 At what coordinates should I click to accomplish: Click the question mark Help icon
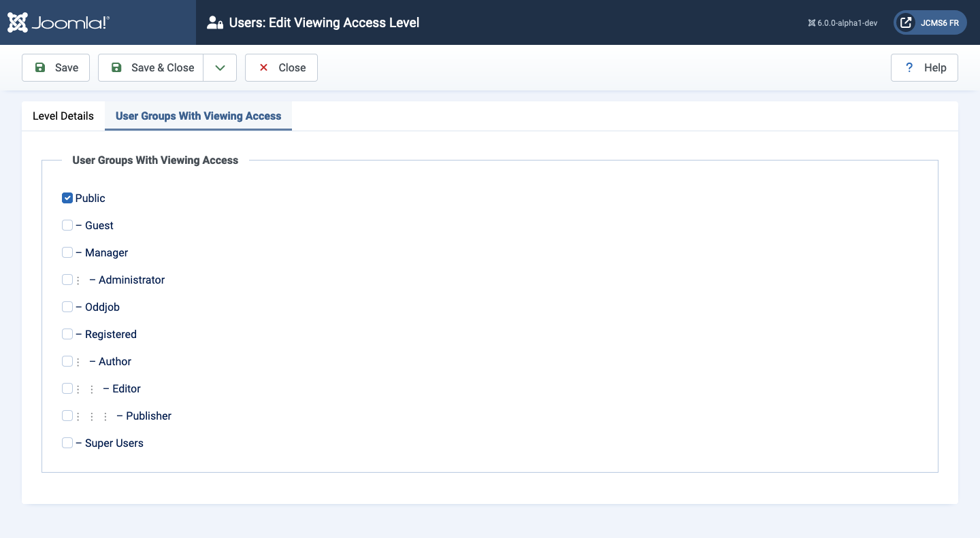pos(909,67)
